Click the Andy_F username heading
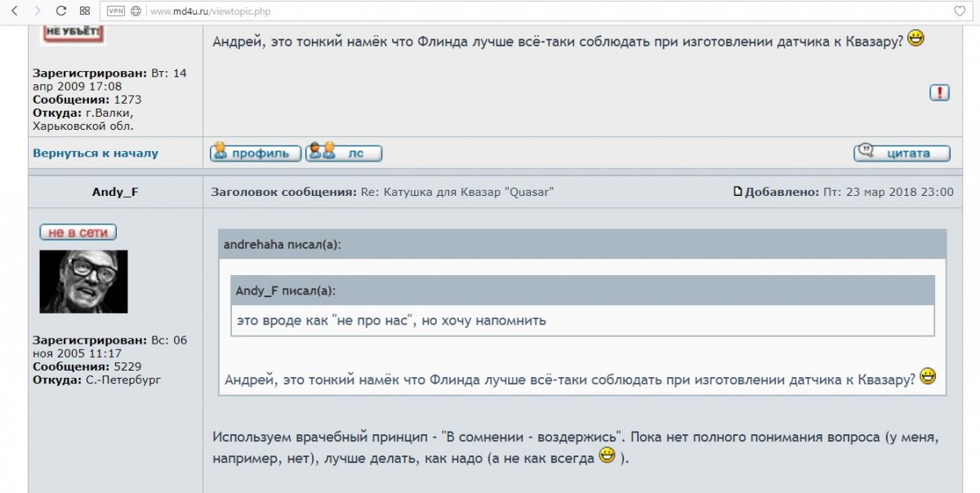 click(x=115, y=192)
